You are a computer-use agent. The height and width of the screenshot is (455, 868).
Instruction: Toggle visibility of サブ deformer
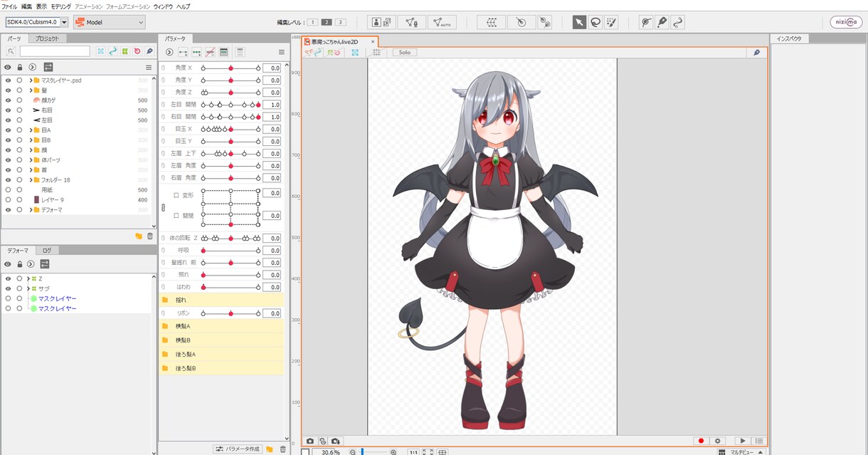(8, 288)
